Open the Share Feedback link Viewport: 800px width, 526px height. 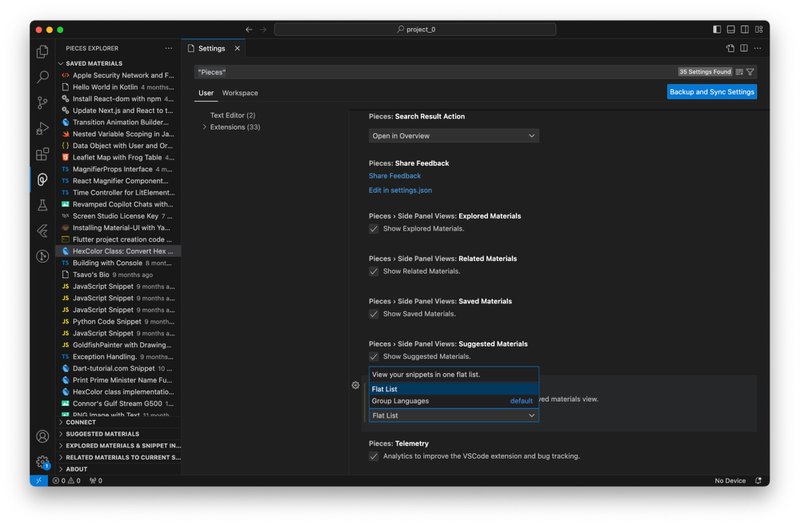[395, 176]
